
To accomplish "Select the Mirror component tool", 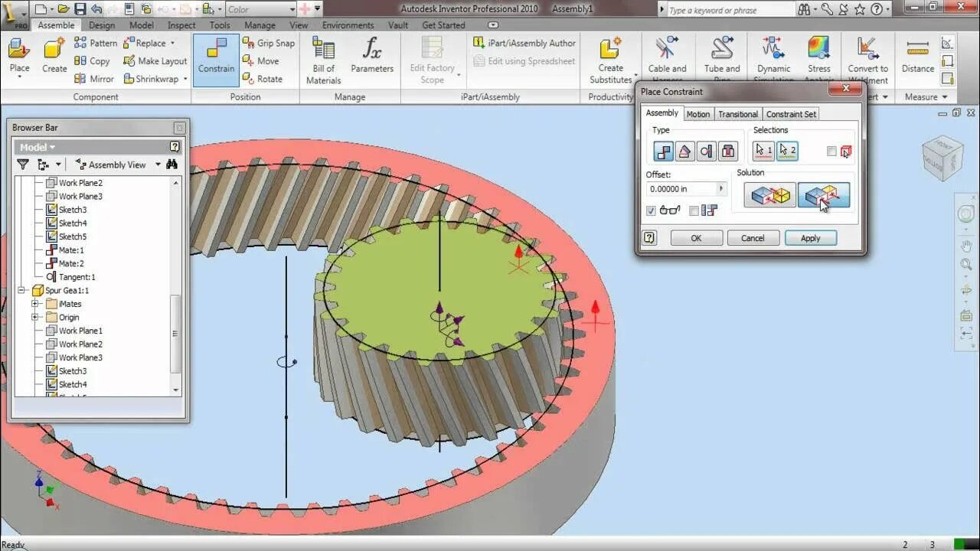I will 94,79.
